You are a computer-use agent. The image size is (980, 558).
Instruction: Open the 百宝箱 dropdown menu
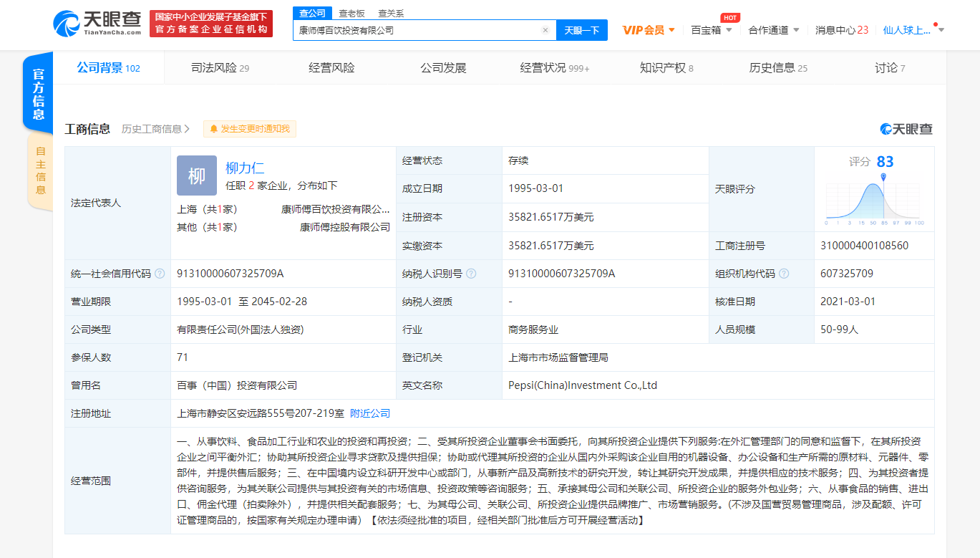click(711, 30)
